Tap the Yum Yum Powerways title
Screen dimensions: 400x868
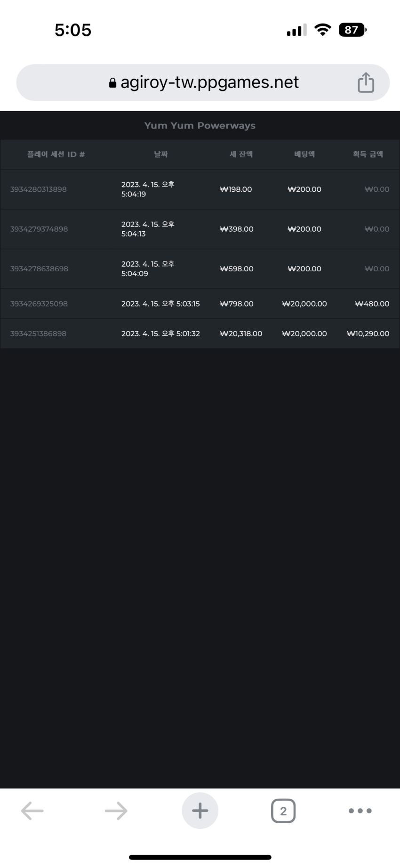pos(200,125)
